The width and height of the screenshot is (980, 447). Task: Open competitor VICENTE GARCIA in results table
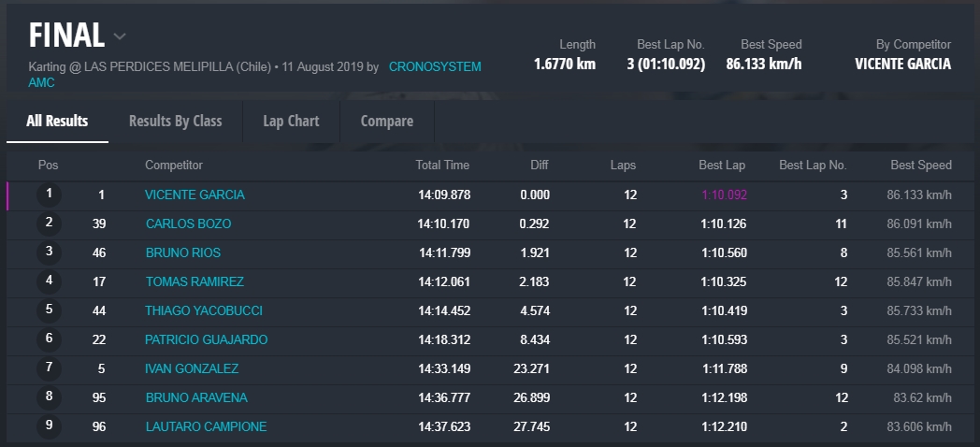(195, 195)
